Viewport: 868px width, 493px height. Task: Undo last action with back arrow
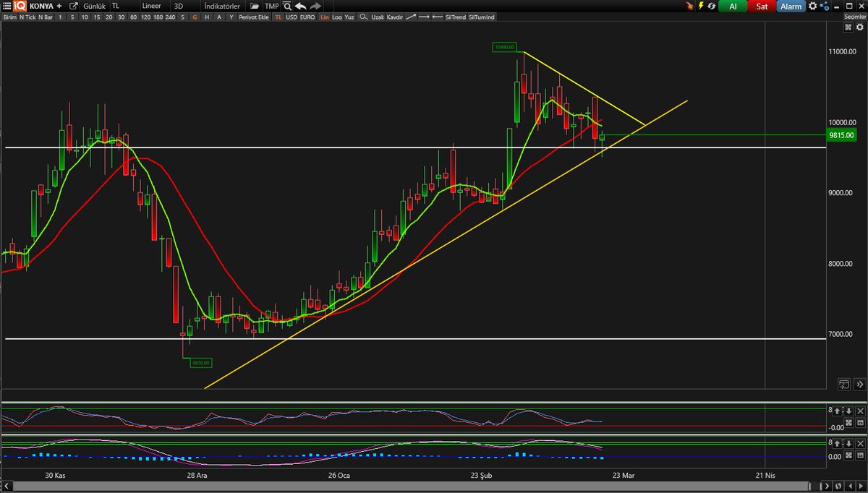300,6
